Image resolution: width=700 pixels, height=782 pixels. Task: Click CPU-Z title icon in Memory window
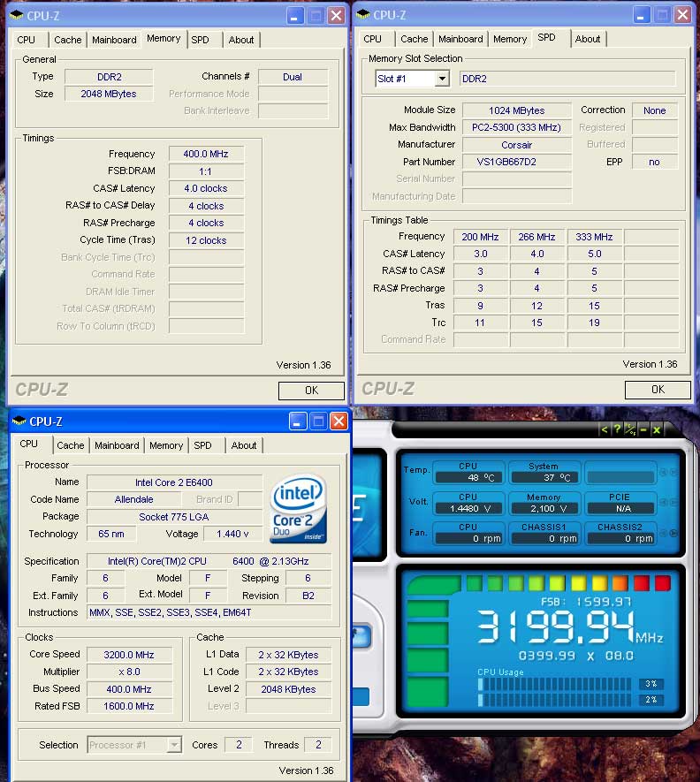point(17,15)
